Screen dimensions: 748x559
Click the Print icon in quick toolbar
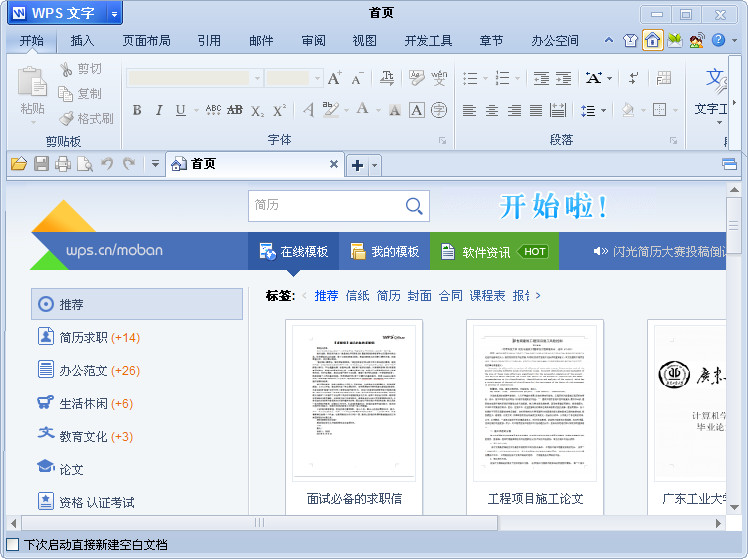(x=63, y=164)
